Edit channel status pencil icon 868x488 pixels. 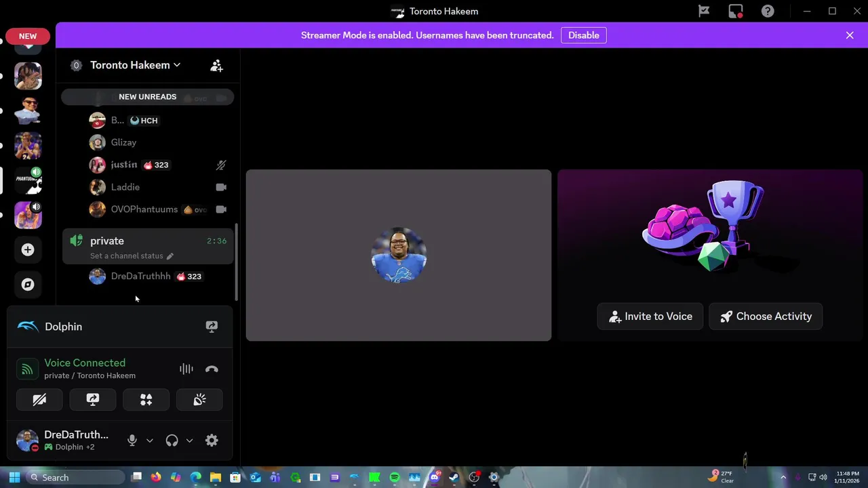(170, 256)
